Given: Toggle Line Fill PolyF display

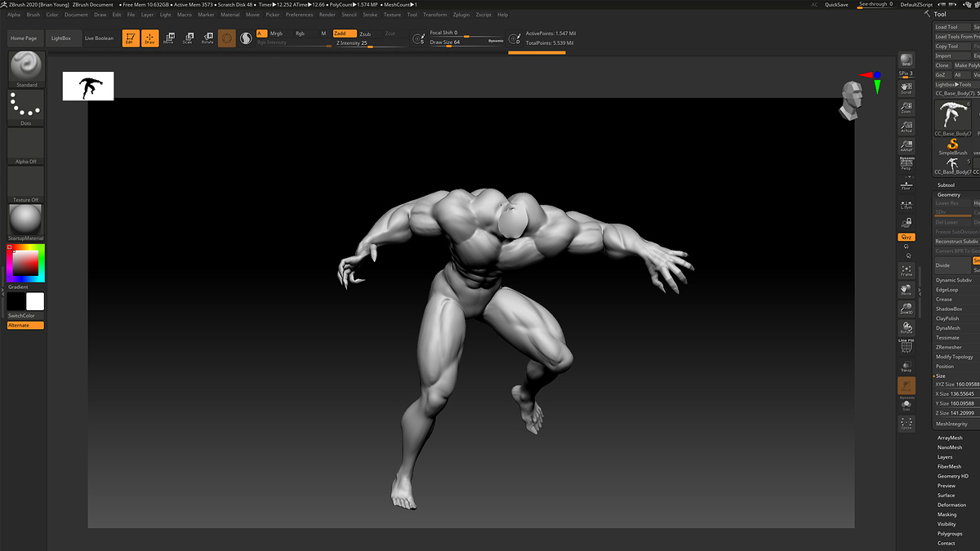Looking at the screenshot, I should [906, 346].
